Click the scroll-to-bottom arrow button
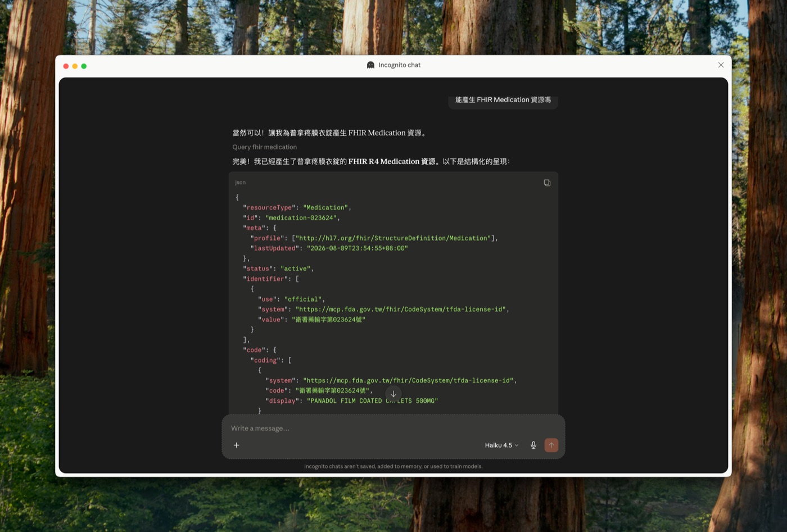Screen dimensions: 787x532 tap(393, 394)
